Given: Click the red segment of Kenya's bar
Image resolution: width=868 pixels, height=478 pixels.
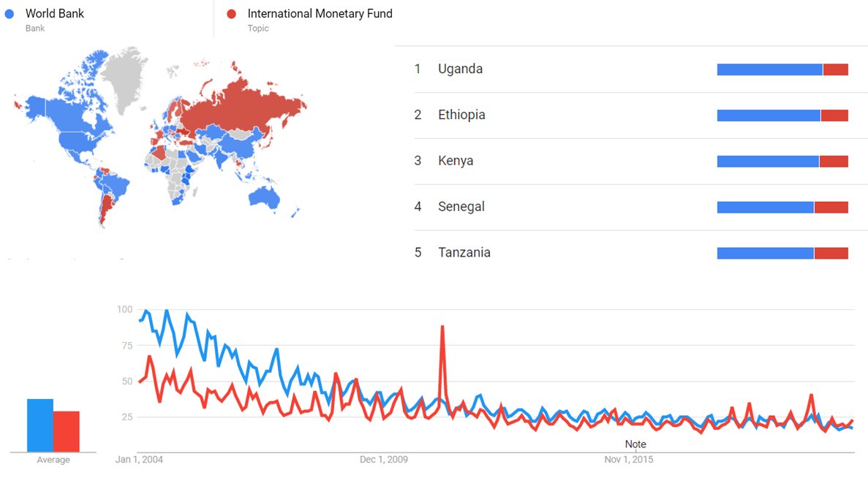Looking at the screenshot, I should [834, 162].
